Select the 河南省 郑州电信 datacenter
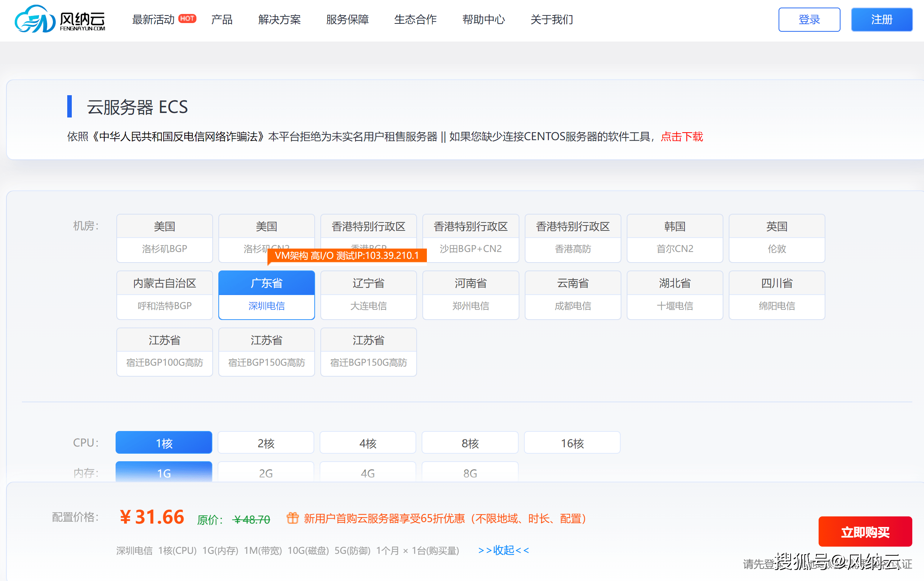 coord(471,295)
